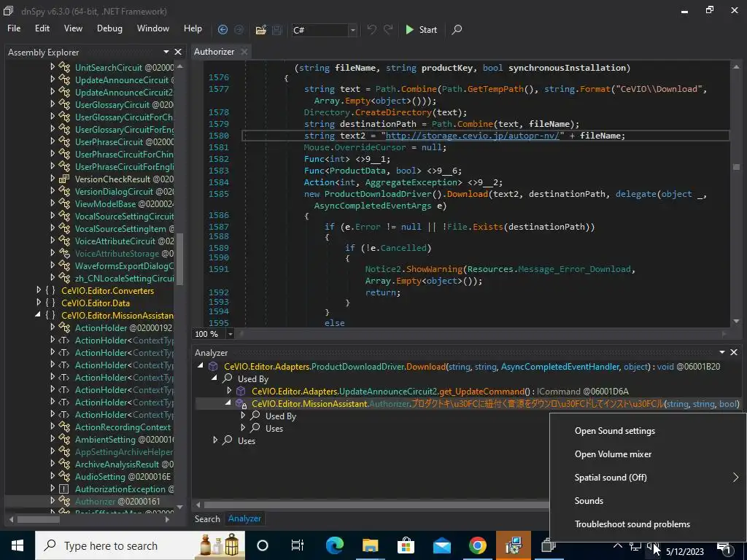This screenshot has height=560, width=747.
Task: Expand the CeVIO.Editor.Converters namespace
Action: pos(39,290)
